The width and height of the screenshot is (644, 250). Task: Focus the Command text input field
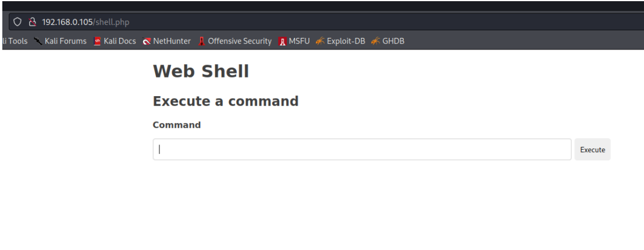[362, 149]
